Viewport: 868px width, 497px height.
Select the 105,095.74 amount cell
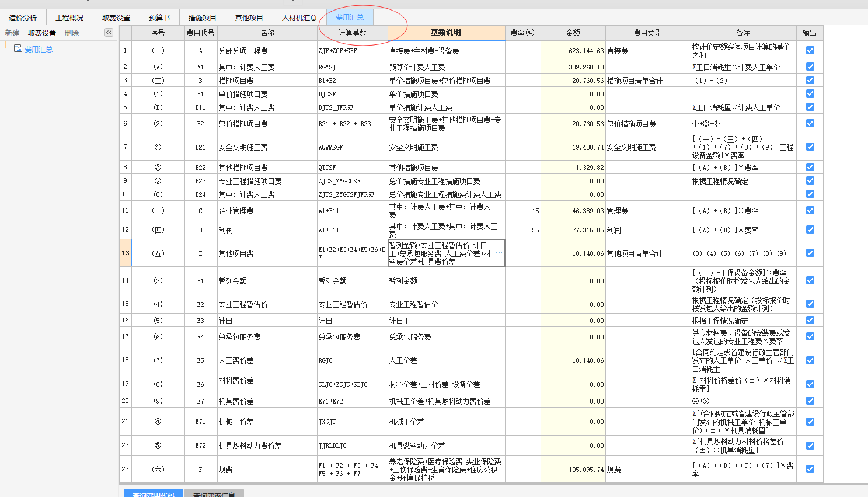pos(573,470)
